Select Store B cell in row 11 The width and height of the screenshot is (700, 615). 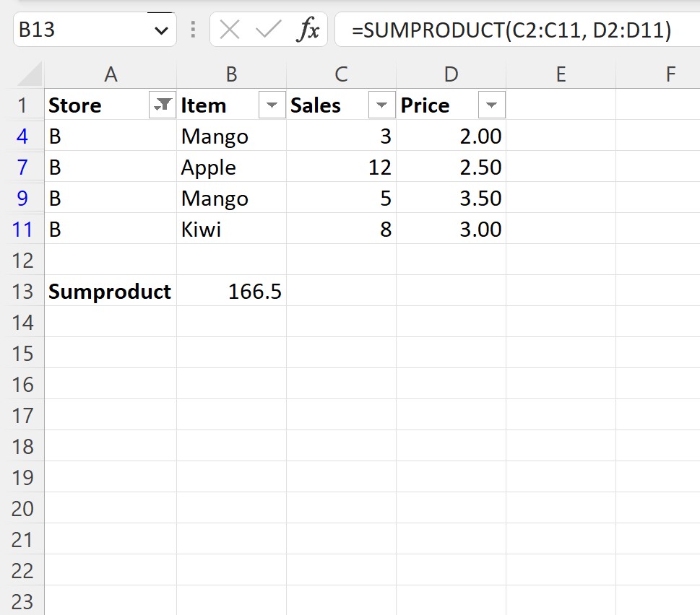pos(111,230)
